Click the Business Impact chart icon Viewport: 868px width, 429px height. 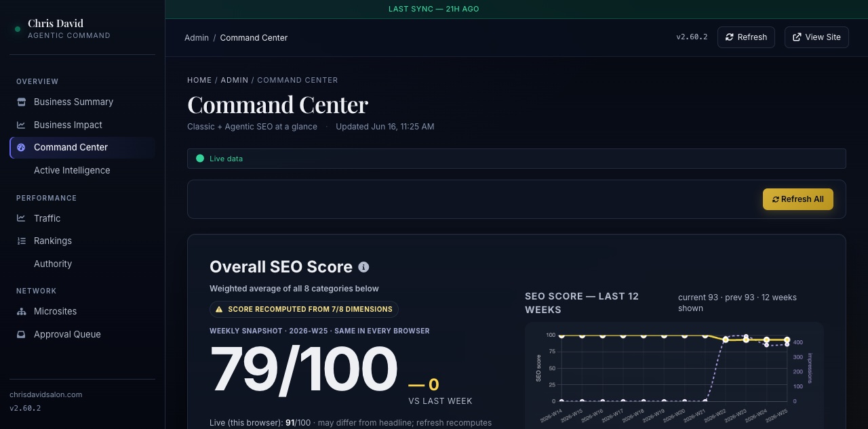pos(21,125)
